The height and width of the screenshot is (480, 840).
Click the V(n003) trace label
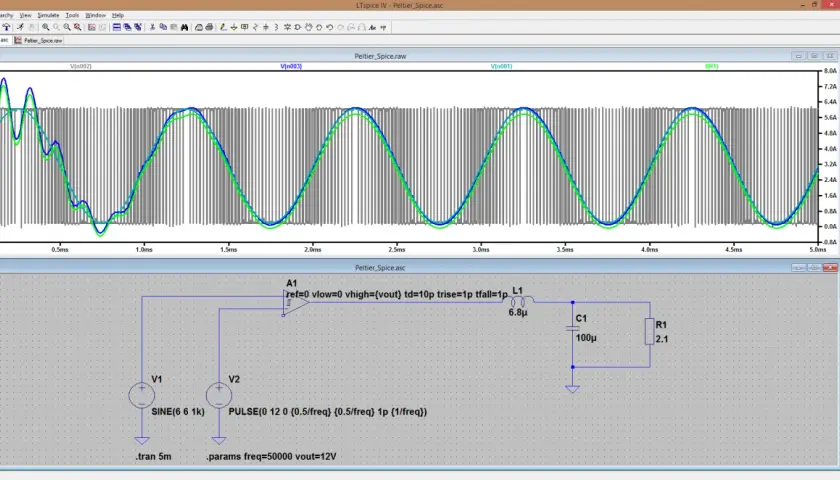pyautogui.click(x=291, y=66)
